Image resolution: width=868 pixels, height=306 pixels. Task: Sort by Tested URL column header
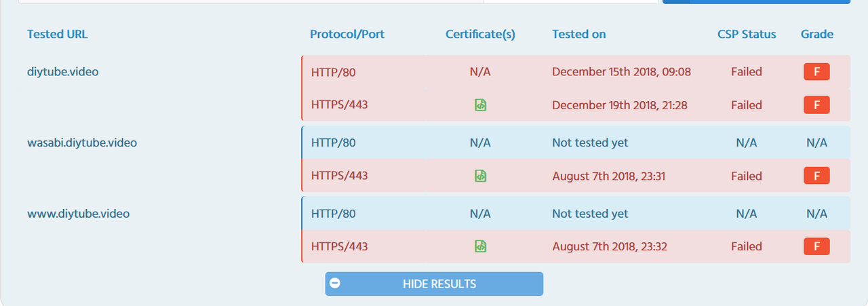pyautogui.click(x=57, y=34)
